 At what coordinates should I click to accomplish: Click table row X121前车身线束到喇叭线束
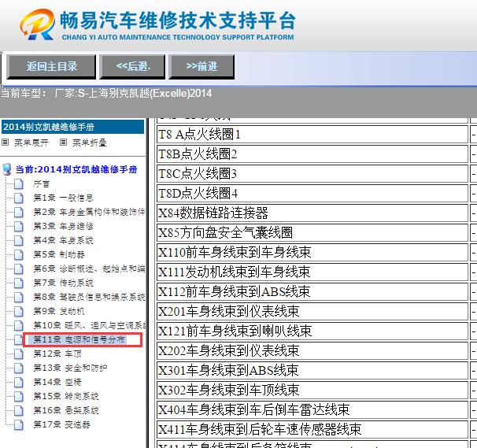pos(312,331)
